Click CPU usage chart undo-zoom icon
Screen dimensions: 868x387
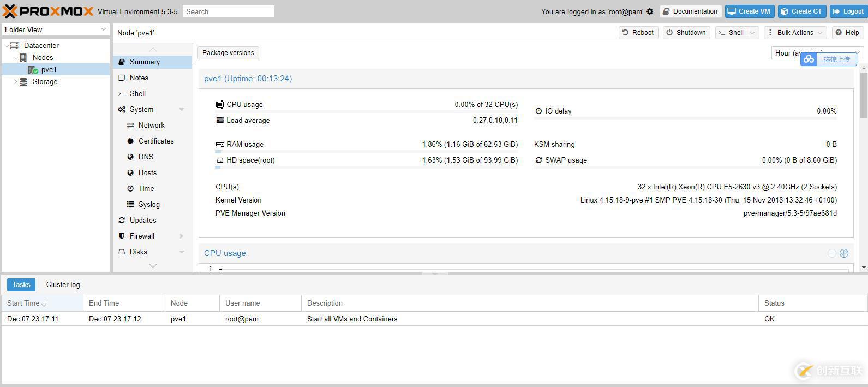coord(832,253)
